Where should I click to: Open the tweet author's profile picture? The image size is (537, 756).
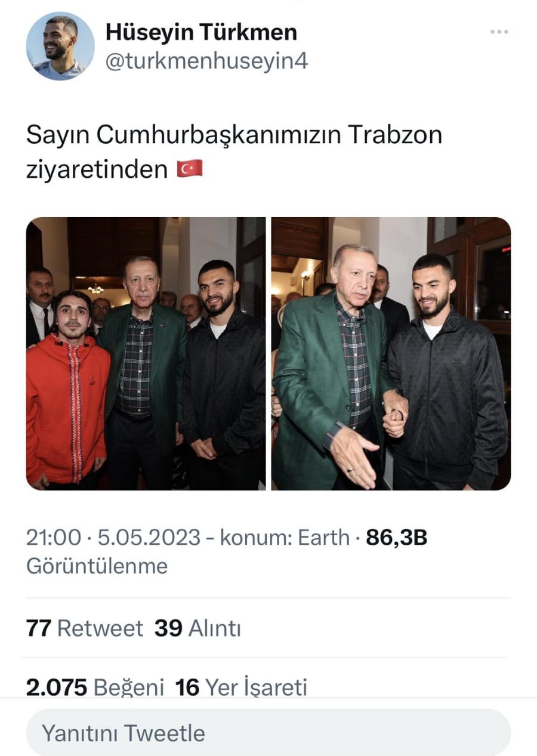60,46
